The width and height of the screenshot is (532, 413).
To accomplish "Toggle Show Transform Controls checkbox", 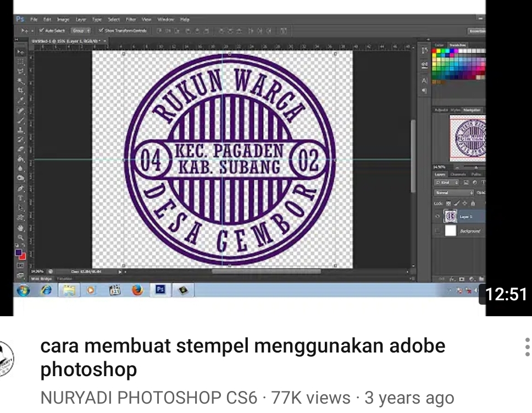I will pos(101,31).
